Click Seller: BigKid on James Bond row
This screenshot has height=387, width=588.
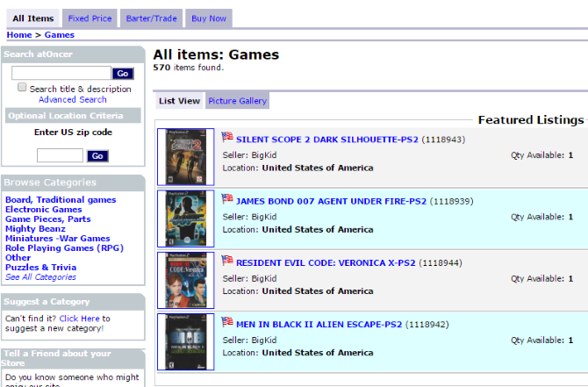coord(249,217)
